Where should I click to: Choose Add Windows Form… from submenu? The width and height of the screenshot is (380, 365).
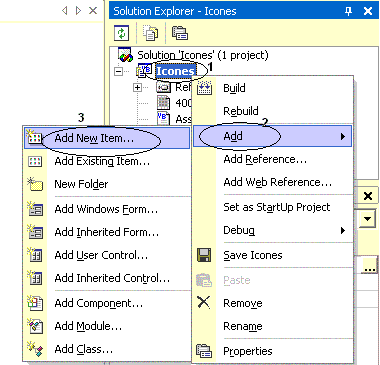pos(107,209)
